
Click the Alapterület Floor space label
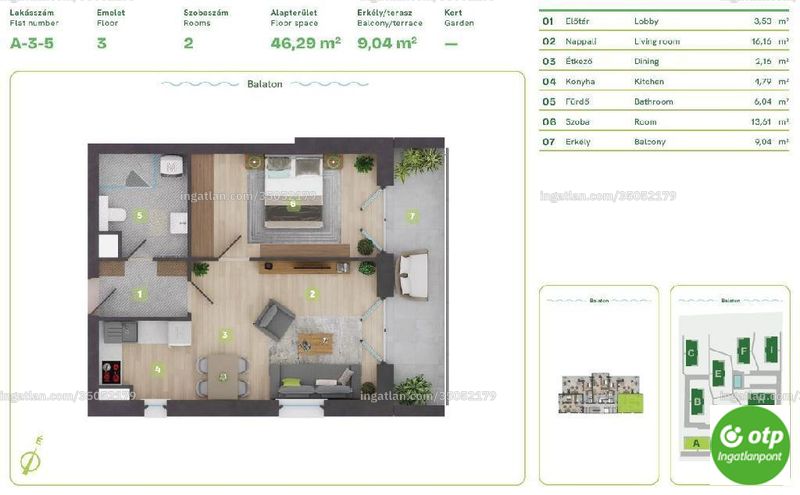(x=294, y=18)
